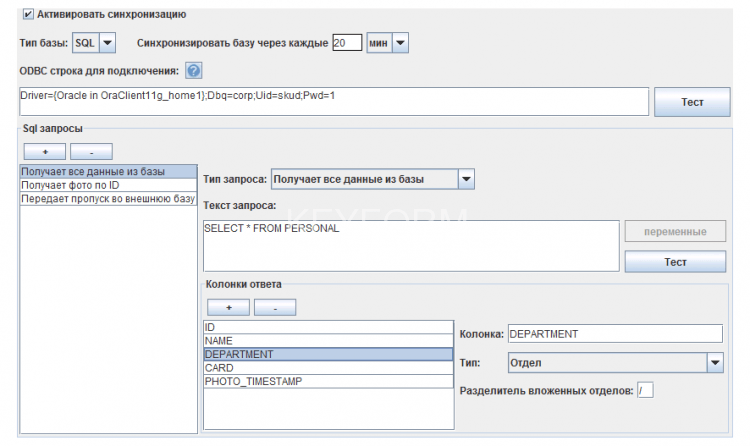Remove response column with minus button

274,307
